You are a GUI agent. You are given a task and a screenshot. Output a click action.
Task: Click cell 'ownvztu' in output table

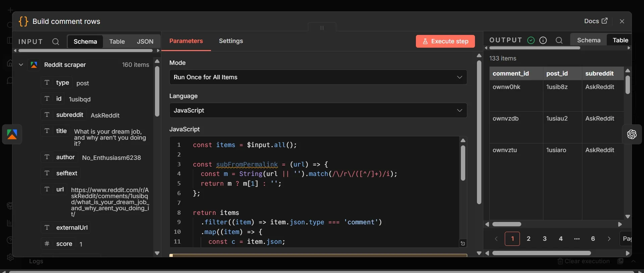click(x=516, y=181)
